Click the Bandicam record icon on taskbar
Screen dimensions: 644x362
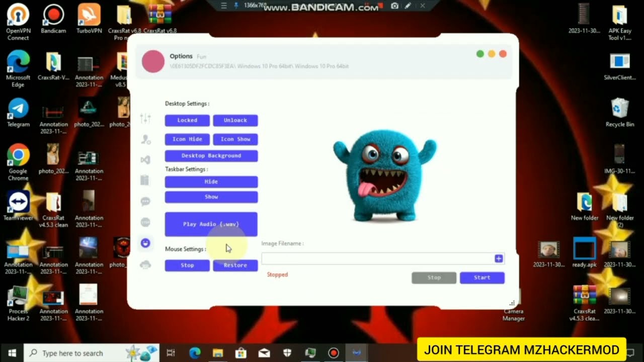point(333,353)
